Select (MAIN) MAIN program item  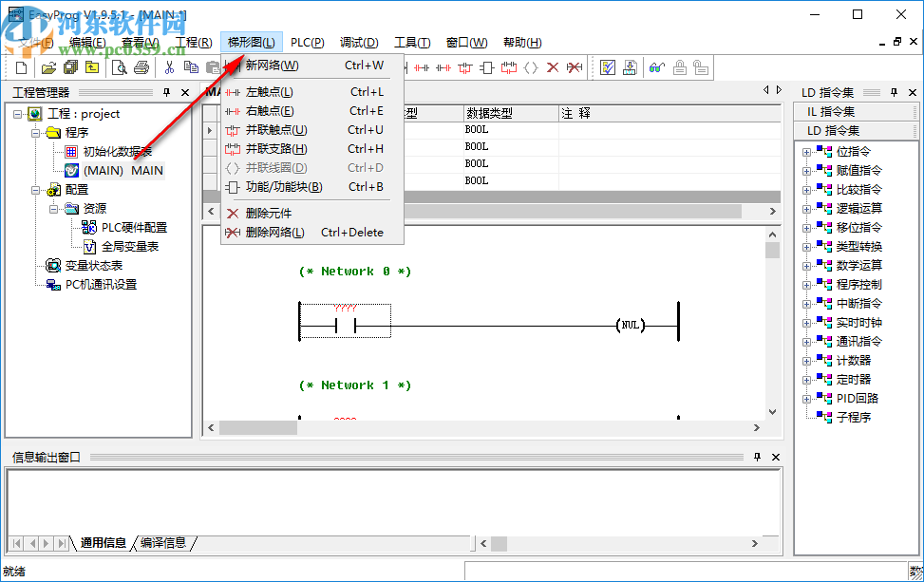123,171
